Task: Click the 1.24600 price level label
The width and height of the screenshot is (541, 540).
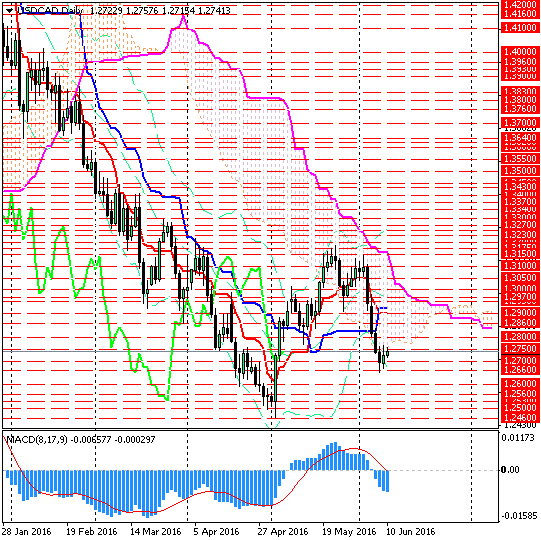Action: coord(520,417)
